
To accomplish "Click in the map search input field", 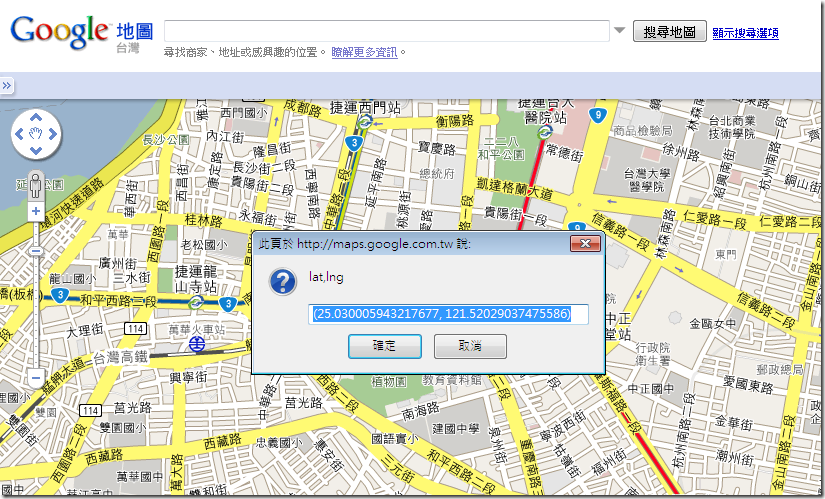I will click(387, 31).
